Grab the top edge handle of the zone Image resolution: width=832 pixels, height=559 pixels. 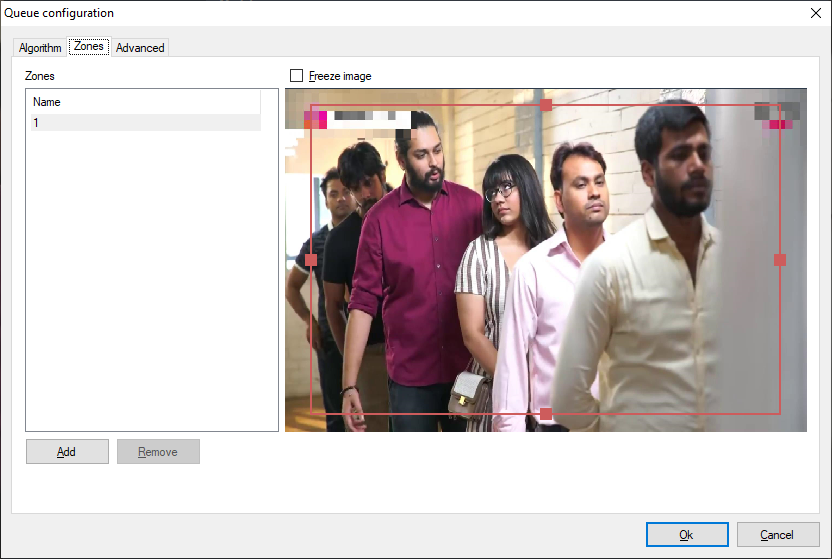point(546,105)
